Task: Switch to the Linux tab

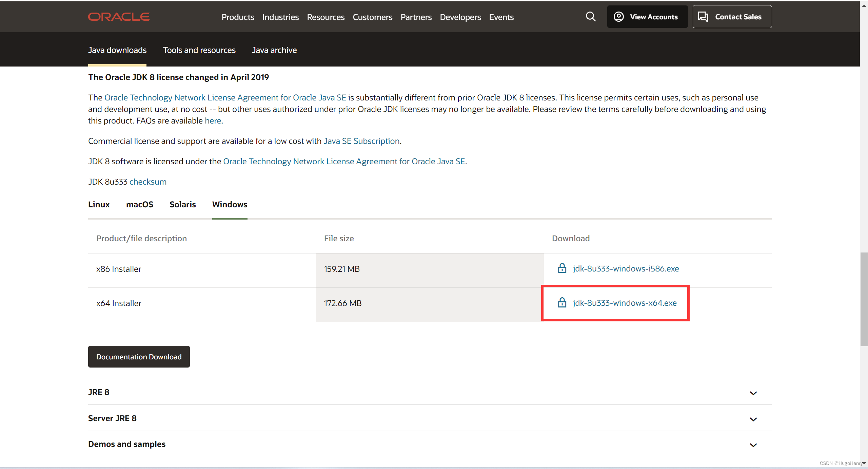Action: [x=99, y=205]
